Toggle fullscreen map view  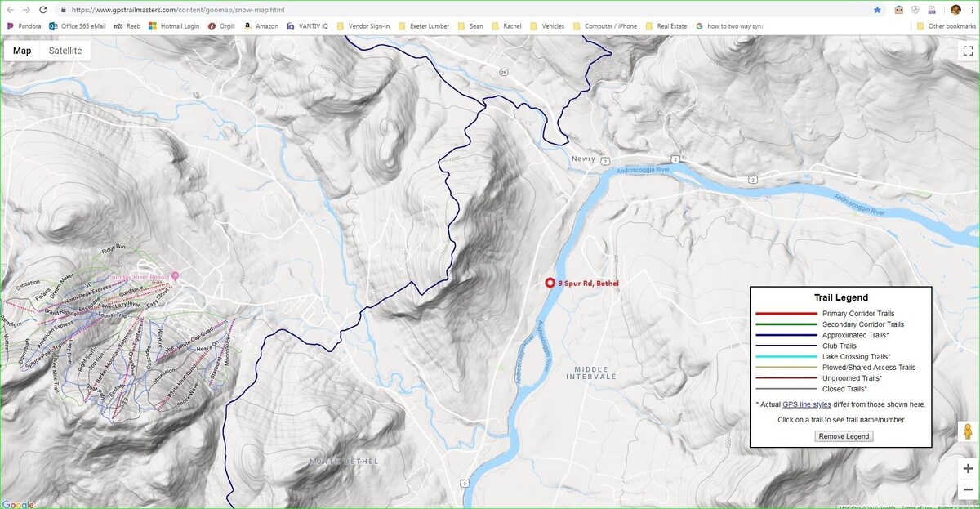[968, 51]
